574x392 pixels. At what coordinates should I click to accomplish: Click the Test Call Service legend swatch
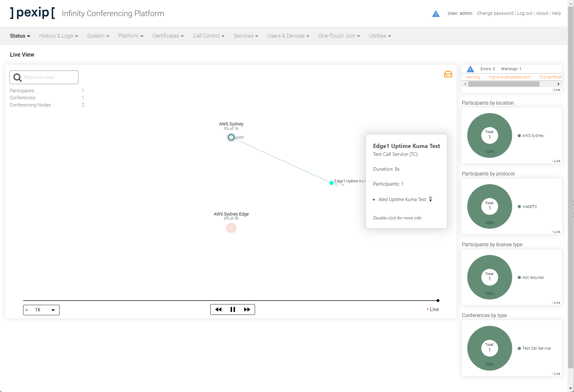[519, 348]
